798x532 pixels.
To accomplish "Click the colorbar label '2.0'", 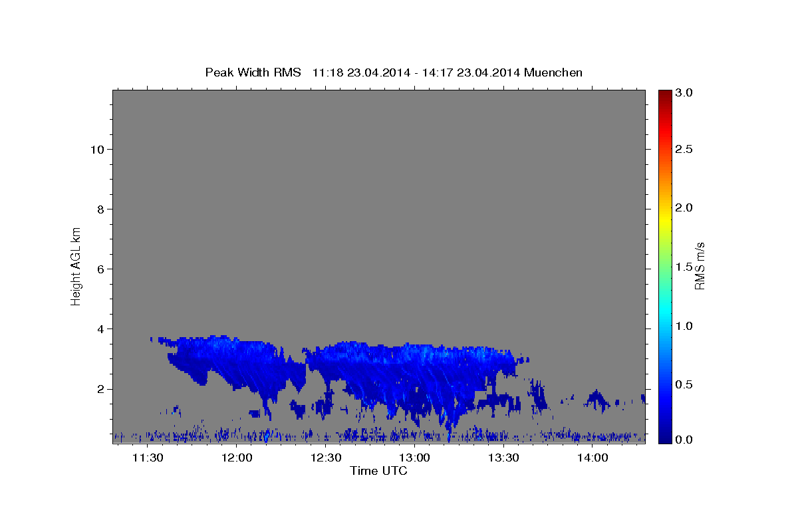I will (684, 208).
